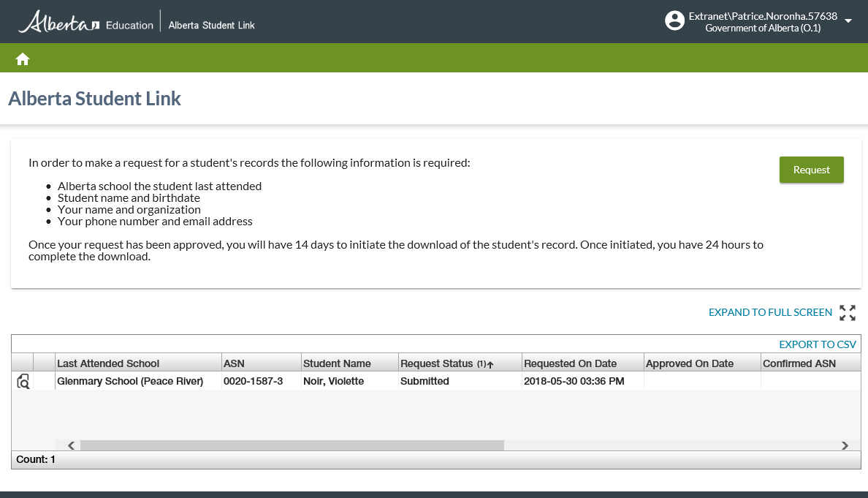
Task: Click the full screen expand arrows icon
Action: pyautogui.click(x=848, y=313)
